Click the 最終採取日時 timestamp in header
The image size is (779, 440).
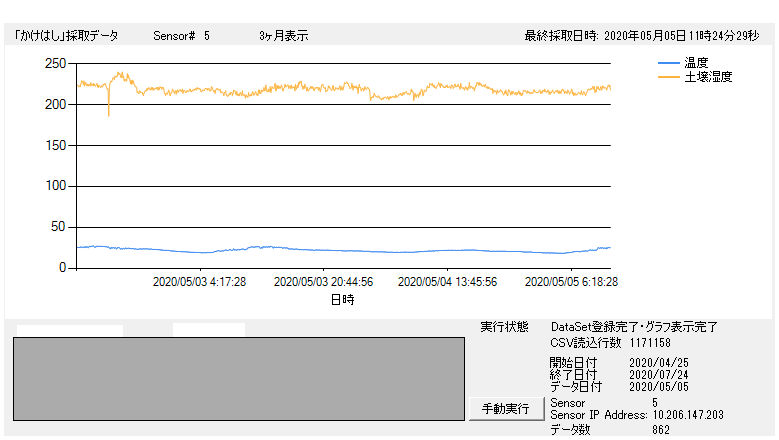(x=641, y=36)
